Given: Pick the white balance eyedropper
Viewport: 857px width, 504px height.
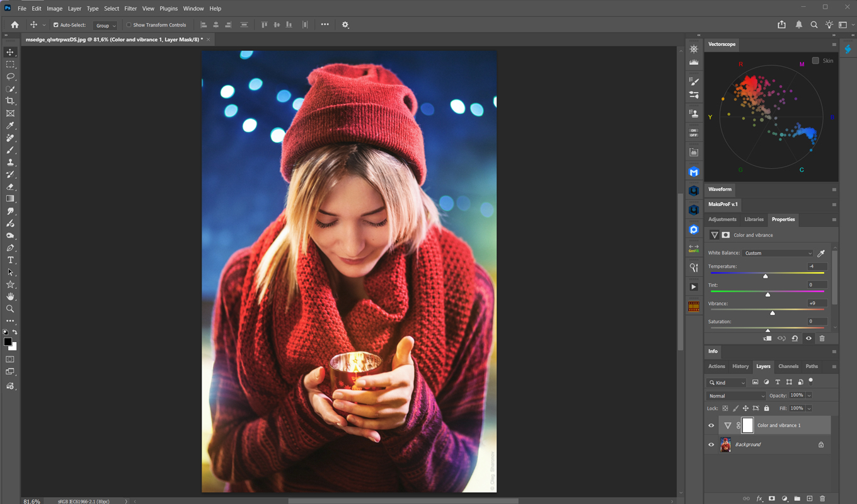Looking at the screenshot, I should coord(821,253).
